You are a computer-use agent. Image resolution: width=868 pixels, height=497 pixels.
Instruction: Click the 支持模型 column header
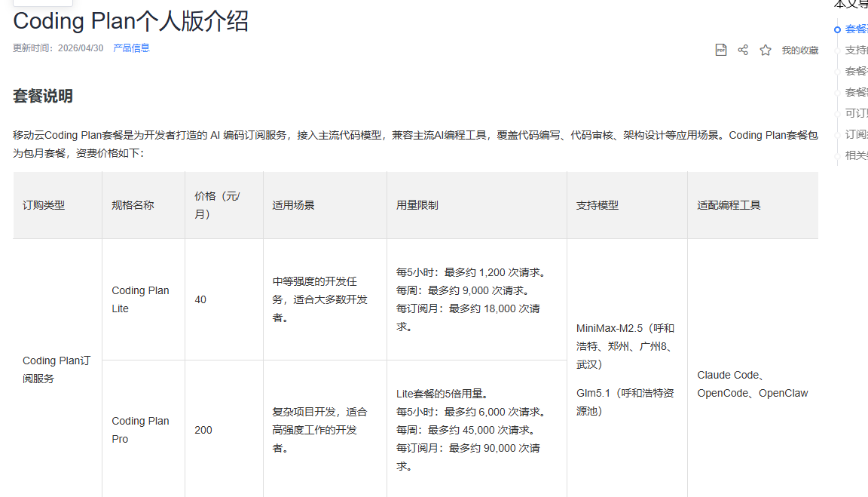(x=627, y=205)
